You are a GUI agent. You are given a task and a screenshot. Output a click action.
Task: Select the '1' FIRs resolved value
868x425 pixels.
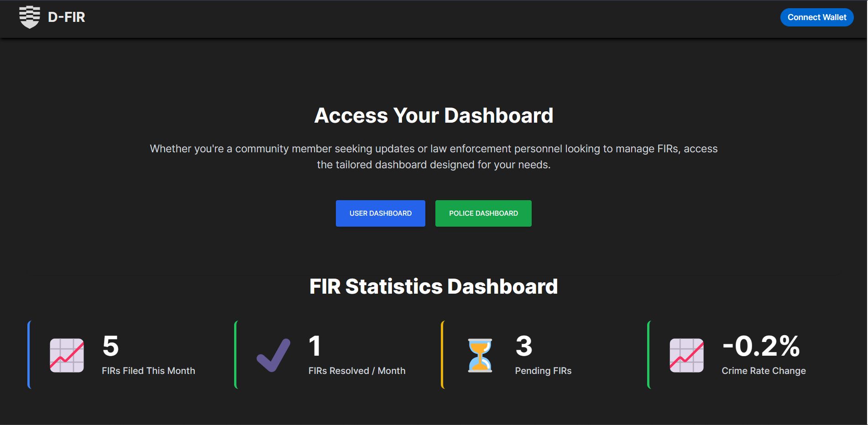click(315, 346)
